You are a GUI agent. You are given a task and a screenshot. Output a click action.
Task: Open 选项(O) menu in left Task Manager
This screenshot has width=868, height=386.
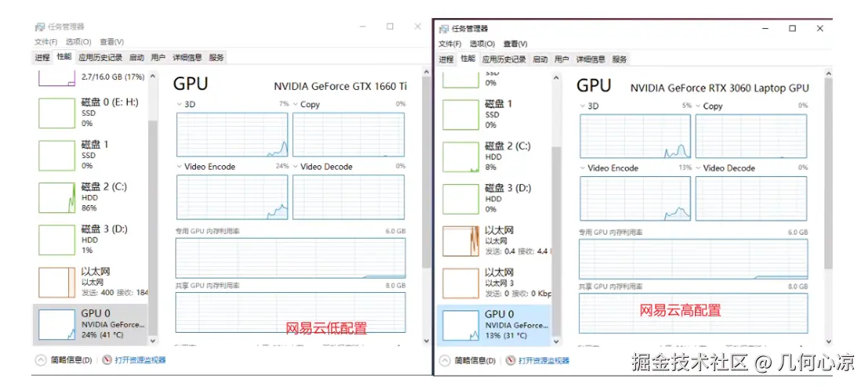tap(78, 41)
